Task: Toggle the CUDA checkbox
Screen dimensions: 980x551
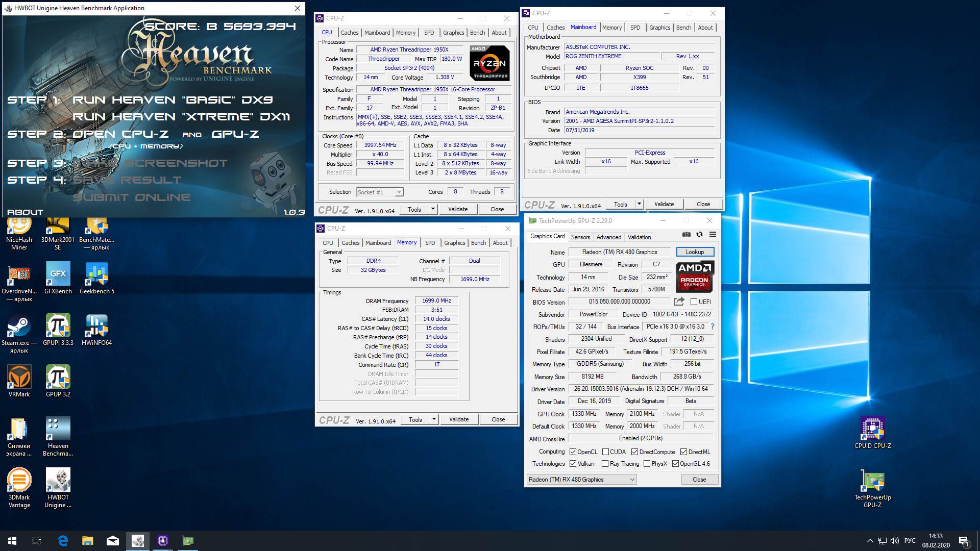Action: [x=605, y=452]
